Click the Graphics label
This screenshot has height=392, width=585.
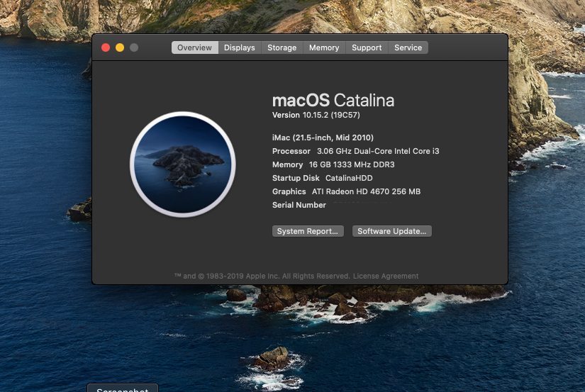(289, 191)
